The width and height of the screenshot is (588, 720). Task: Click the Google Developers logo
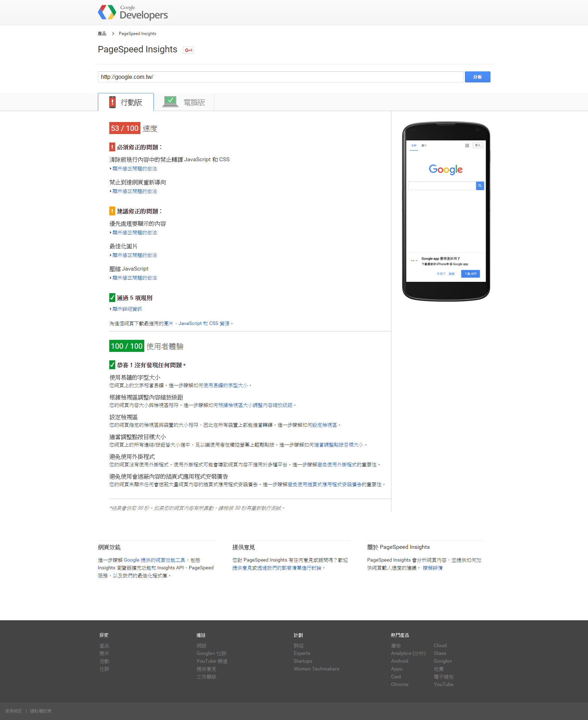click(x=133, y=12)
